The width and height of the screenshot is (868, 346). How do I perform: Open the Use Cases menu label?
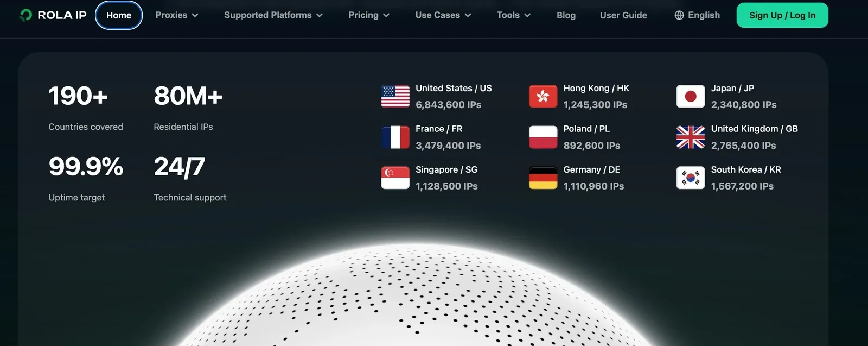(438, 15)
